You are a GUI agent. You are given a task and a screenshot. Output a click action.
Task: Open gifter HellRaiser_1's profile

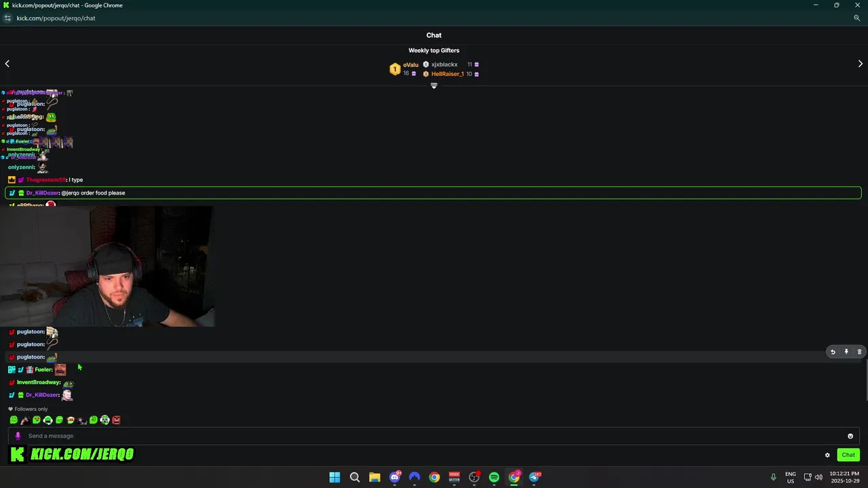tap(448, 74)
